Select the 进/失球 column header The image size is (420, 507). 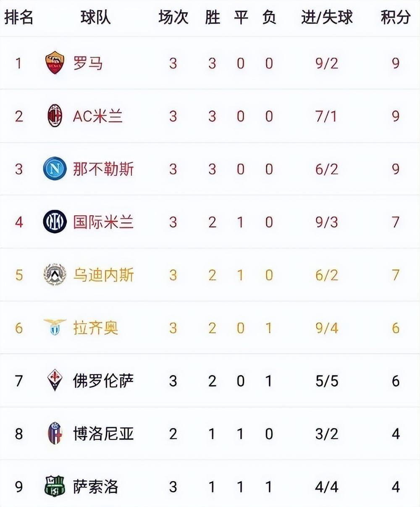(x=327, y=18)
